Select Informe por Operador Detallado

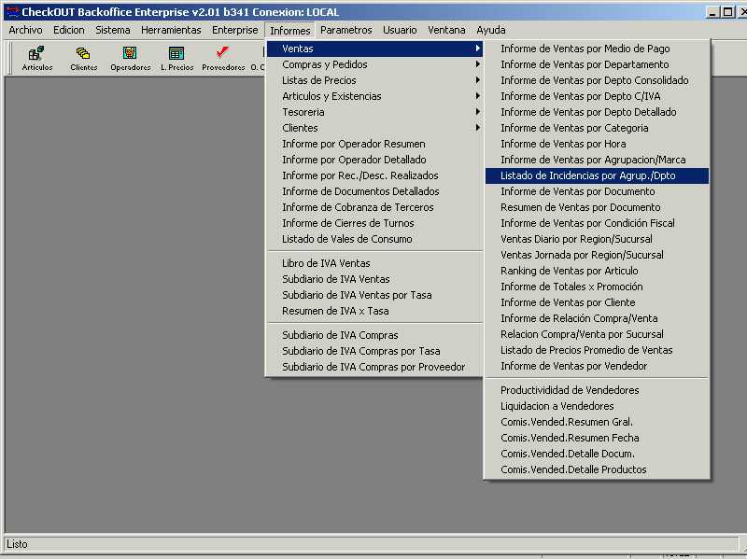click(x=374, y=160)
